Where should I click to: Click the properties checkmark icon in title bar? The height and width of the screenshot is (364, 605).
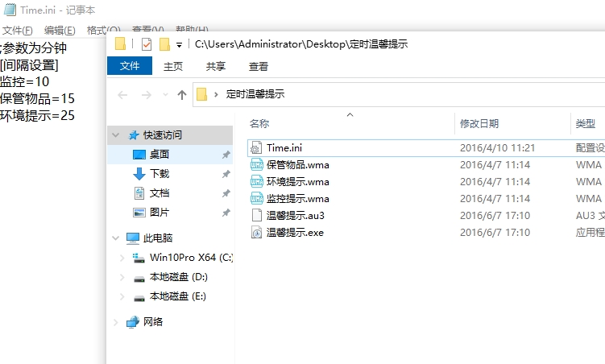point(146,44)
